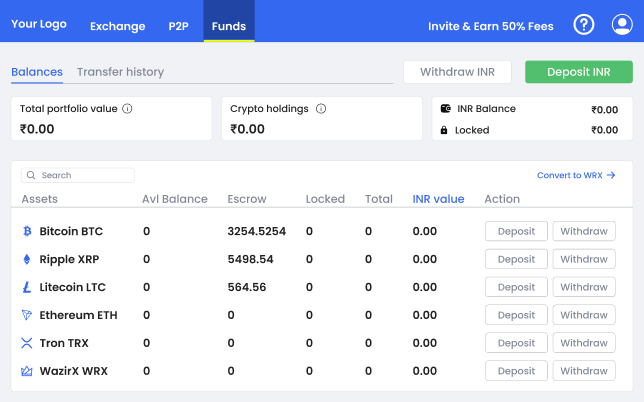Viewport: 644px width, 402px height.
Task: Select the Ripple XRP asset name
Action: tap(69, 260)
